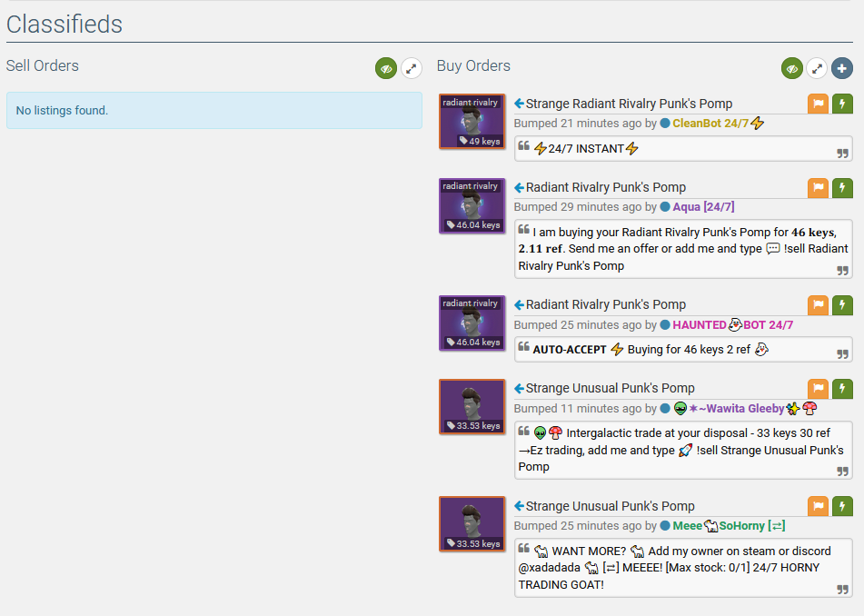Click the Buy Orders heading
This screenshot has width=864, height=616.
tap(473, 65)
